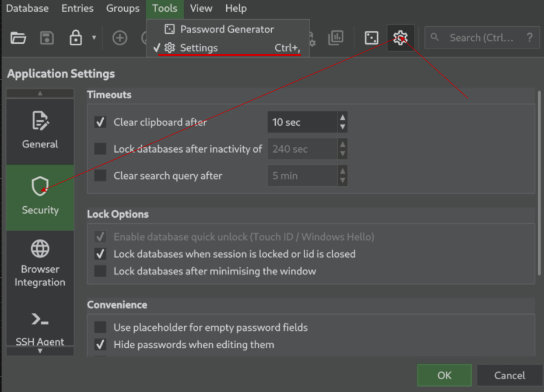
Task: Choose Password Generator from Tools menu
Action: [227, 29]
